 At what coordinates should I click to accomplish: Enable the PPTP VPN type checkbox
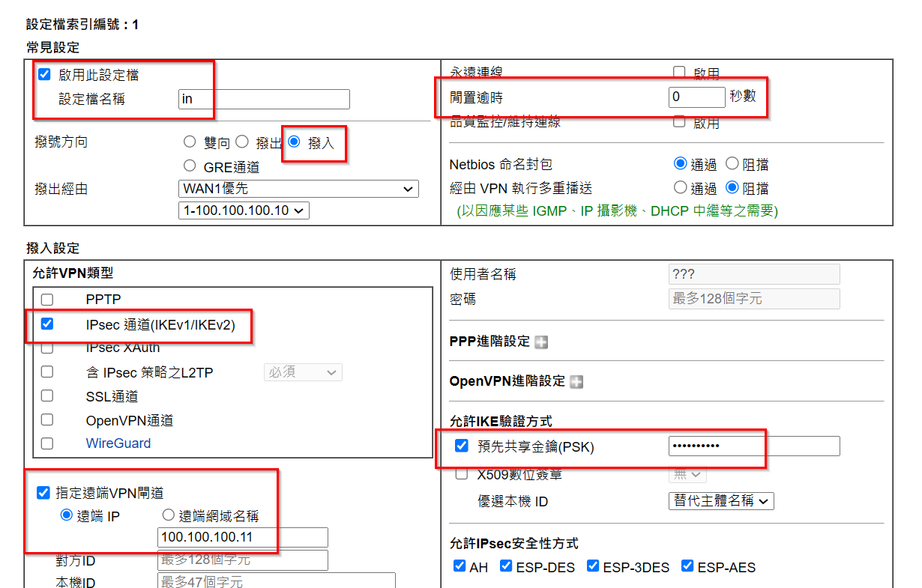click(47, 300)
